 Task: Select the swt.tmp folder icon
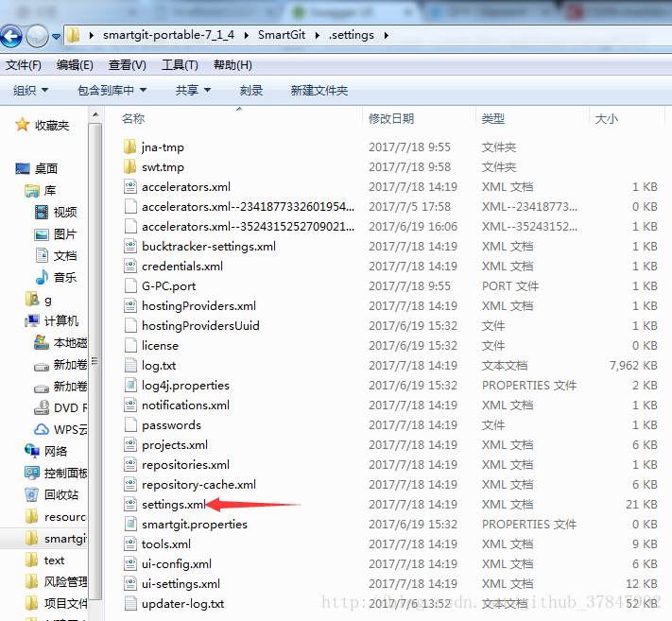pos(129,166)
